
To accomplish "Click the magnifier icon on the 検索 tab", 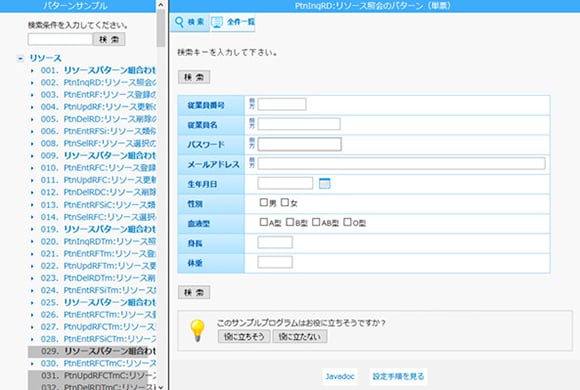I will point(179,22).
